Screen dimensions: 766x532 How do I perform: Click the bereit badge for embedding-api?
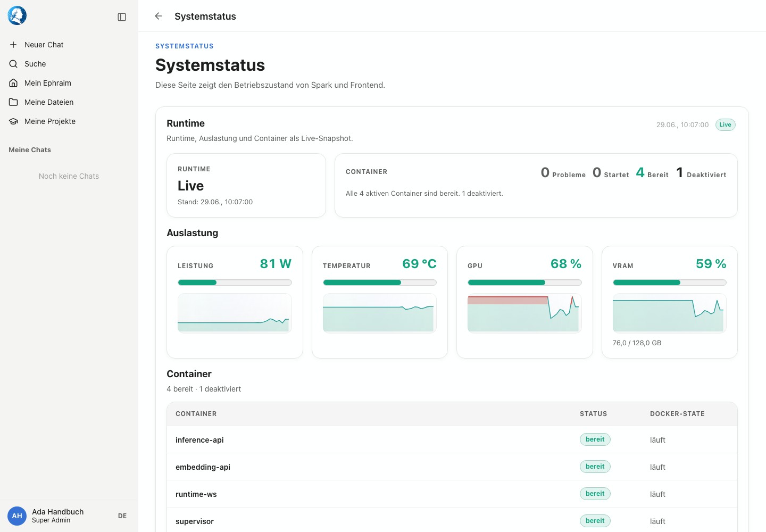595,467
